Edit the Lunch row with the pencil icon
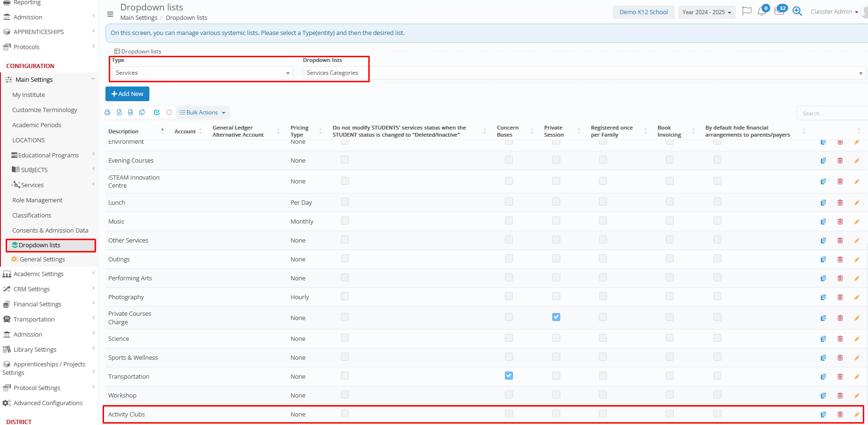Image resolution: width=868 pixels, height=425 pixels. point(857,203)
